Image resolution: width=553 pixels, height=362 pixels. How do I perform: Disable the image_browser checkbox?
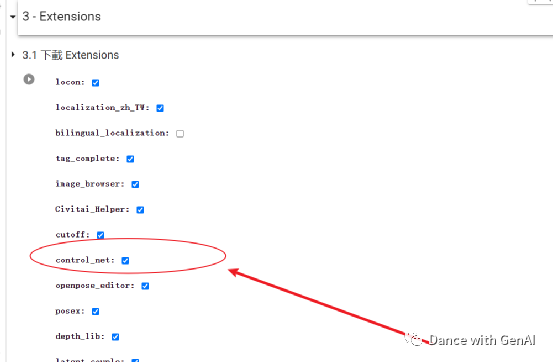135,184
